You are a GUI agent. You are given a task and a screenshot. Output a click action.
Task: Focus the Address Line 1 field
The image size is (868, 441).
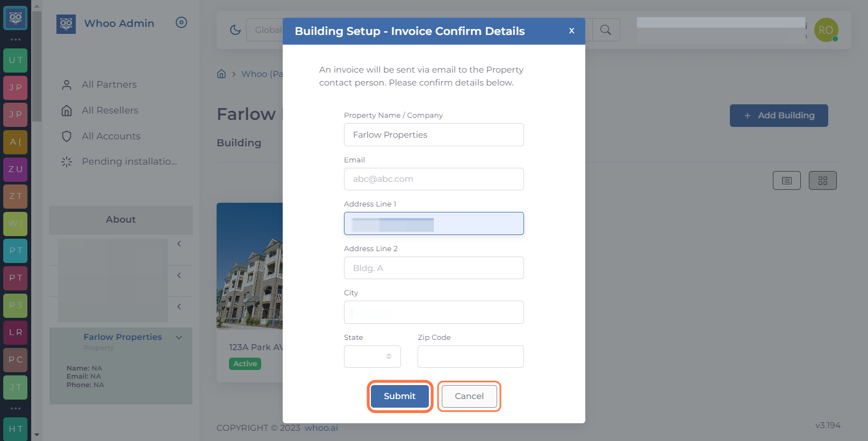point(434,224)
